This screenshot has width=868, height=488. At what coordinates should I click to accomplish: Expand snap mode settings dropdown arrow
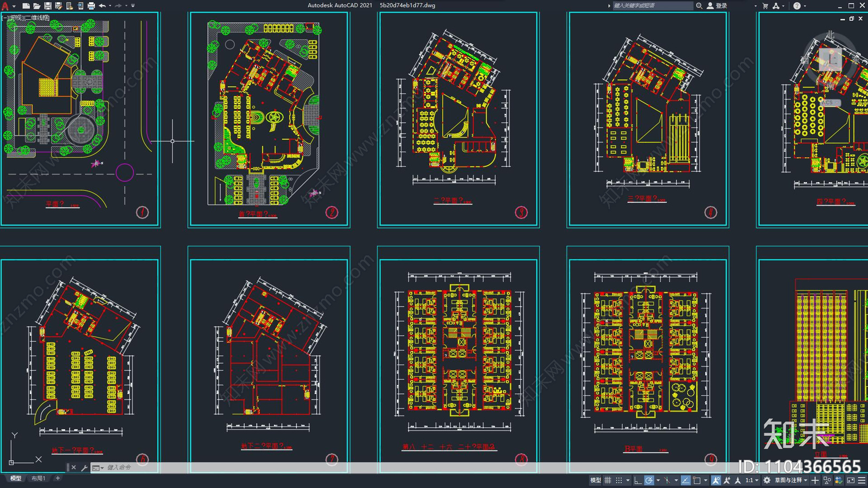coord(628,480)
